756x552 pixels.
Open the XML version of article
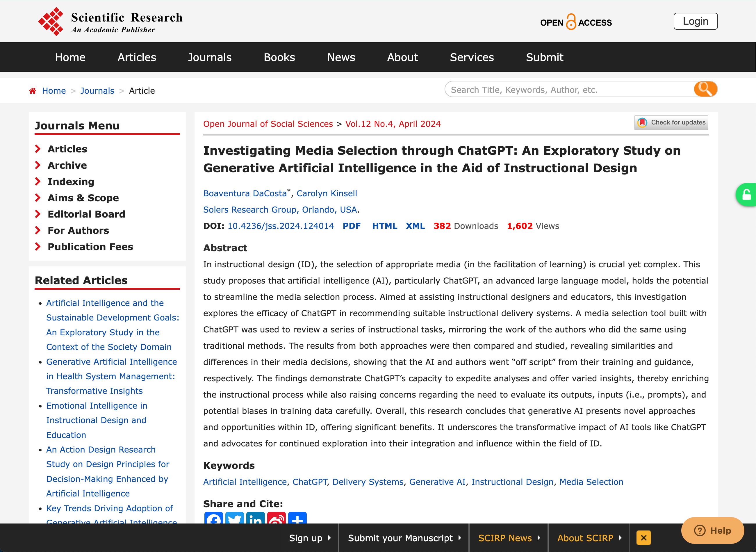click(415, 226)
